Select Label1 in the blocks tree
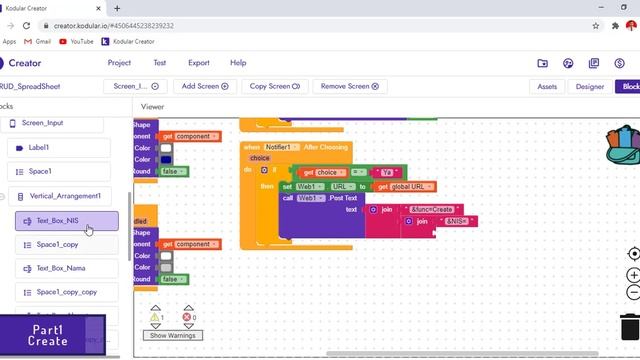This screenshot has width=640, height=360. [59, 148]
